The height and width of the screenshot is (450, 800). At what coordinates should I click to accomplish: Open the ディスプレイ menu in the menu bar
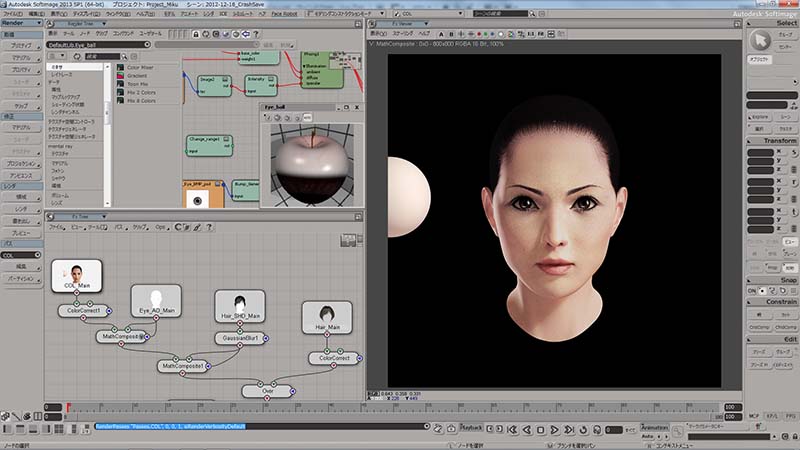[x=86, y=14]
